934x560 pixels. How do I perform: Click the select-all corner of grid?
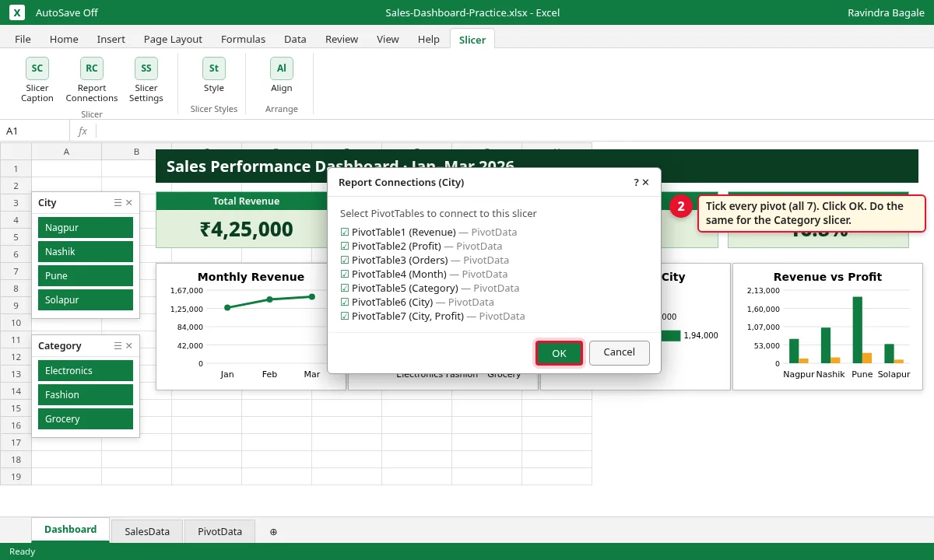[16, 152]
